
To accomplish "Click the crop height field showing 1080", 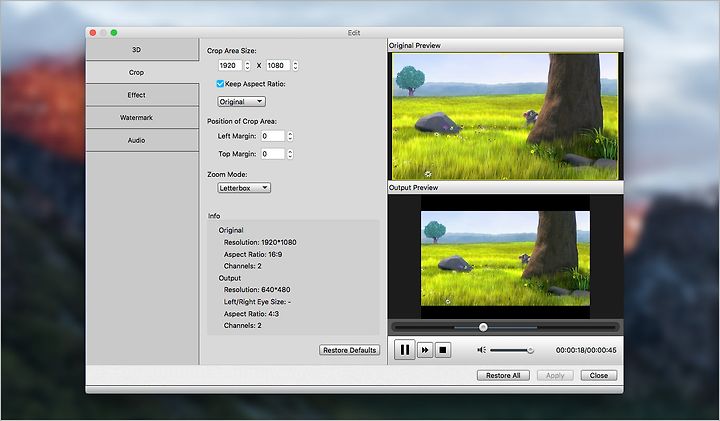I will click(278, 65).
